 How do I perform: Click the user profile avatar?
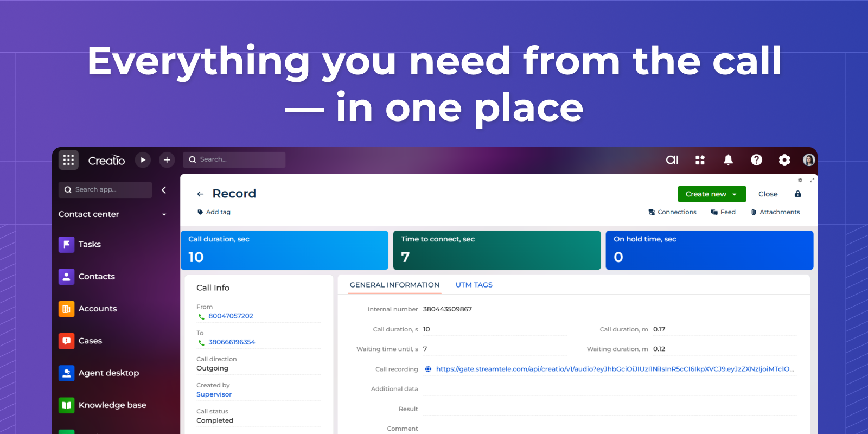pyautogui.click(x=808, y=160)
